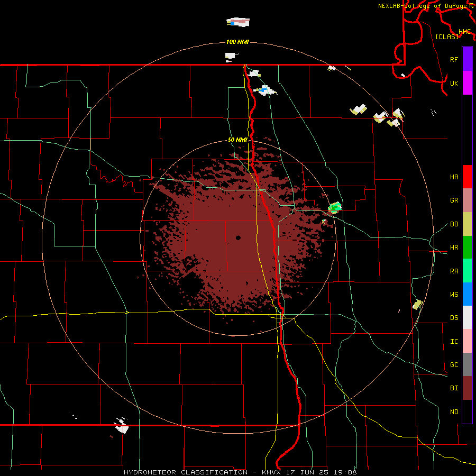The width and height of the screenshot is (476, 476).
Task: Click the HYDROMETEOR CLASSIFICATION KMVX caption
Action: coord(240,472)
